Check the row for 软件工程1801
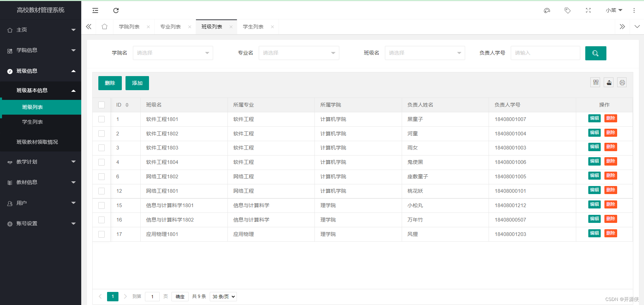 [x=102, y=119]
